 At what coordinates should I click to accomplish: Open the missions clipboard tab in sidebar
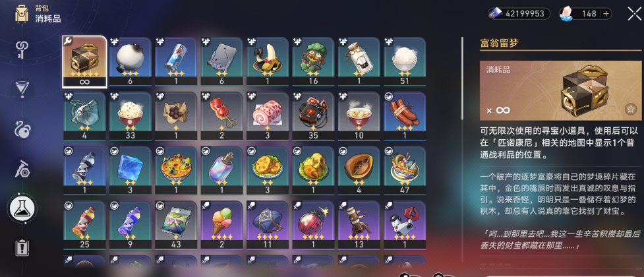[x=22, y=248]
